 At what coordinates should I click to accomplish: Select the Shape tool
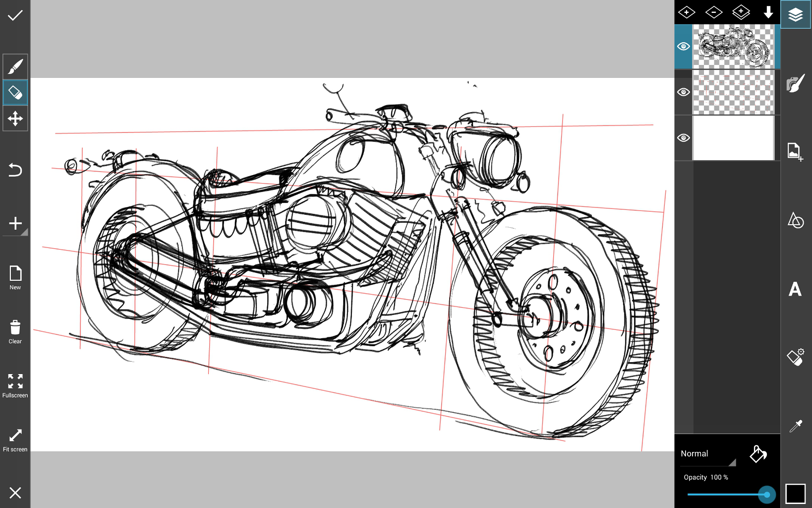click(795, 221)
